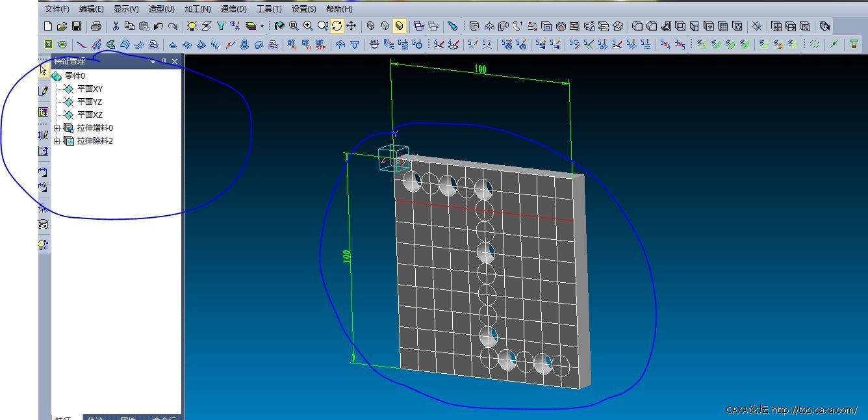Select the Pan view four-arrow icon
The image size is (868, 420).
coord(351,26)
